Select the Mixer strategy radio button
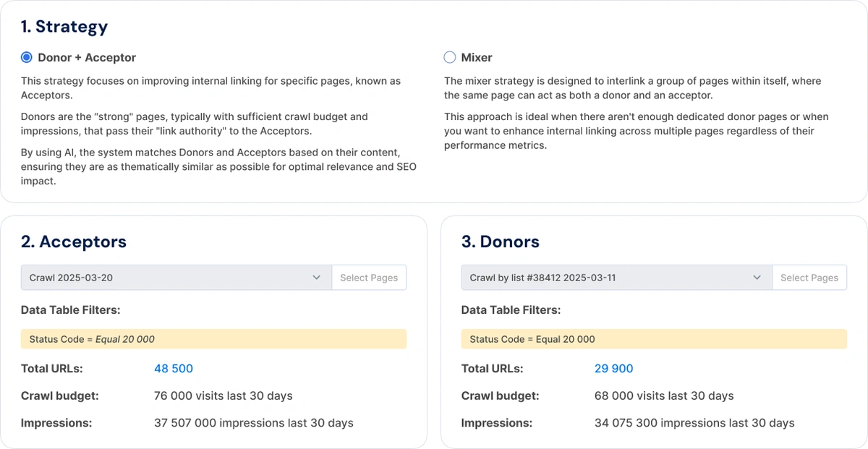 pyautogui.click(x=450, y=57)
